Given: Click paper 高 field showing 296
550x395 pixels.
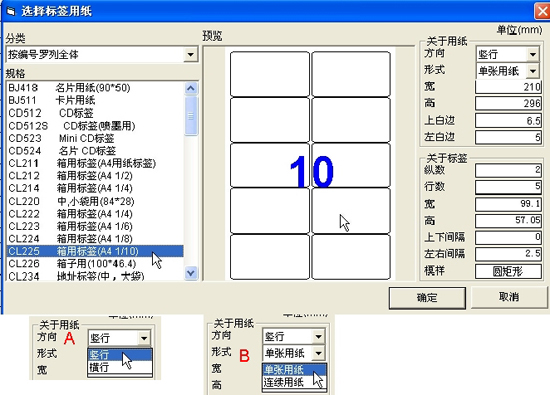Looking at the screenshot, I should point(508,103).
